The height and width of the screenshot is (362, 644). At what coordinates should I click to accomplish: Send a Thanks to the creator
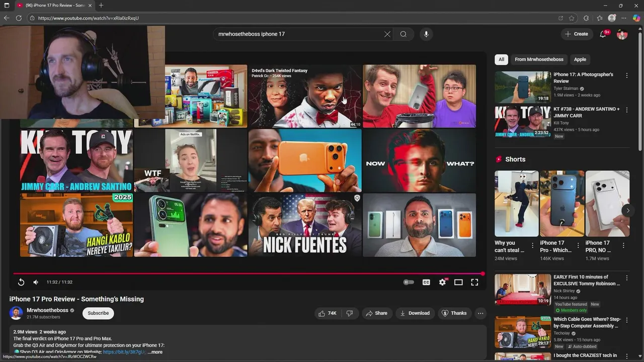(x=454, y=313)
